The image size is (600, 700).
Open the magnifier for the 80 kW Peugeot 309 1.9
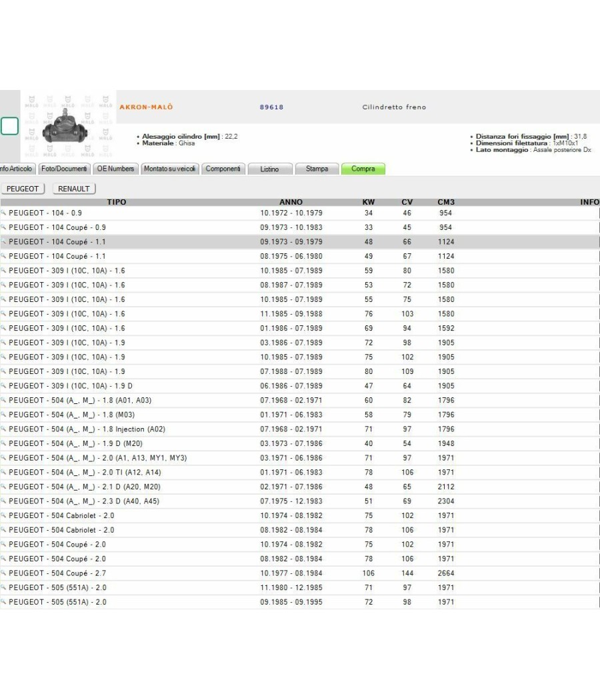(x=3, y=371)
